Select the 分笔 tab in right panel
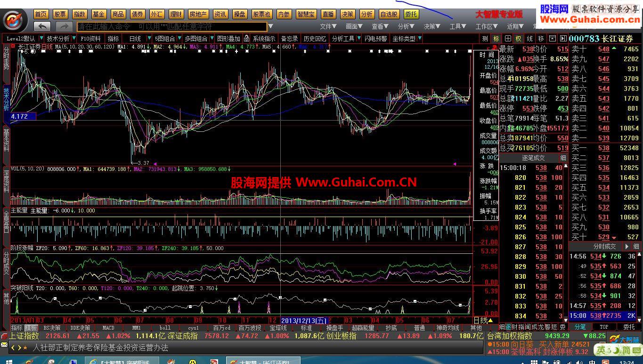 (580, 326)
